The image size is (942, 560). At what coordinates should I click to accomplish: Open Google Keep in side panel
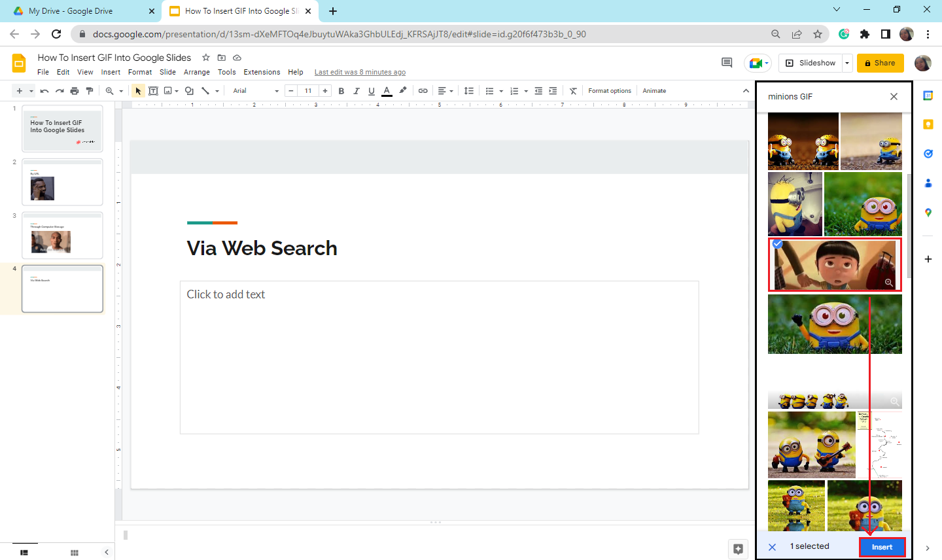[x=928, y=124]
